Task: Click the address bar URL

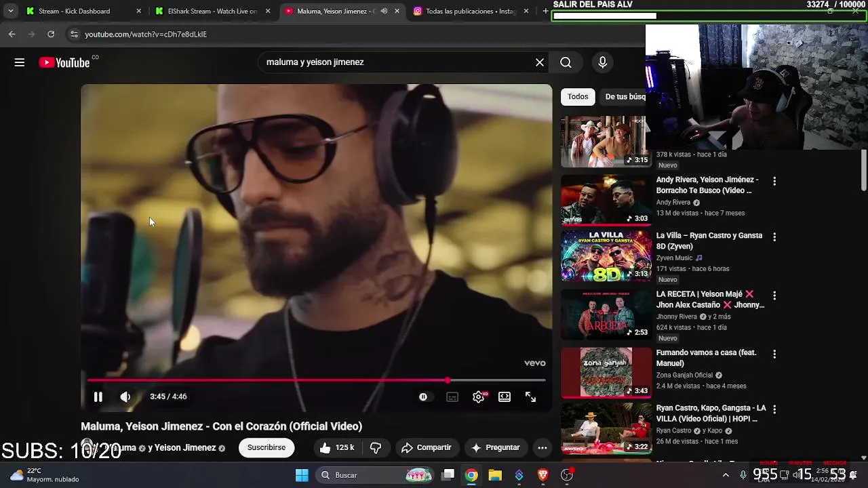Action: (146, 34)
